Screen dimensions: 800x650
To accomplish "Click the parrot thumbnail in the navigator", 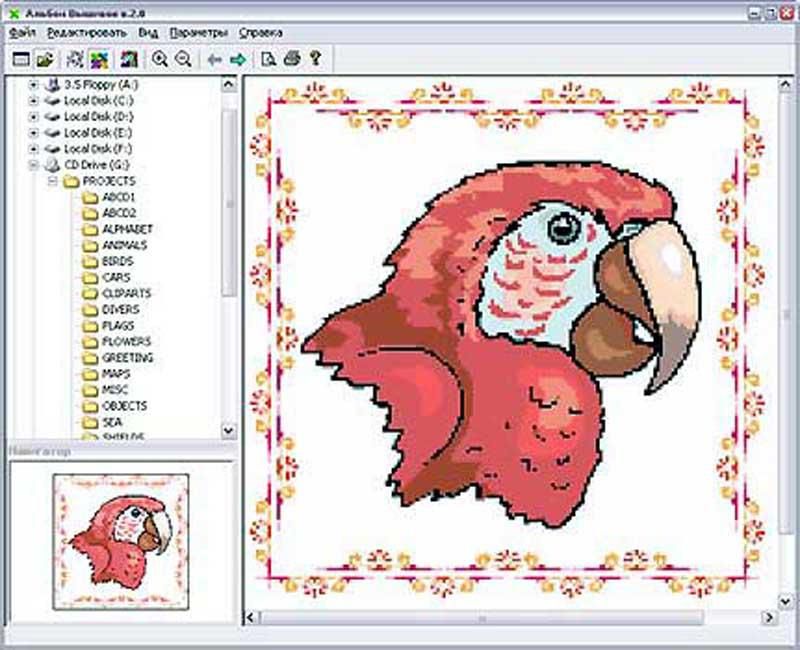I will click(120, 541).
